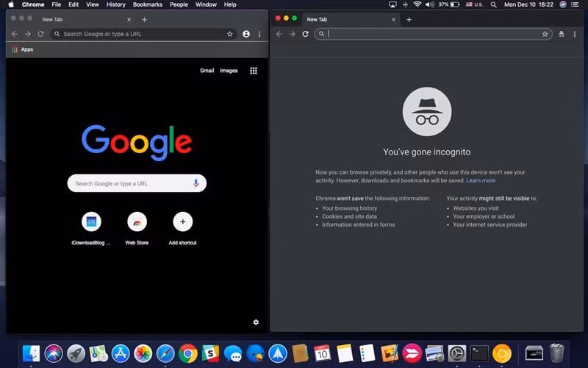The image size is (588, 368).
Task: Open the Wi-Fi status menu
Action: pyautogui.click(x=417, y=4)
